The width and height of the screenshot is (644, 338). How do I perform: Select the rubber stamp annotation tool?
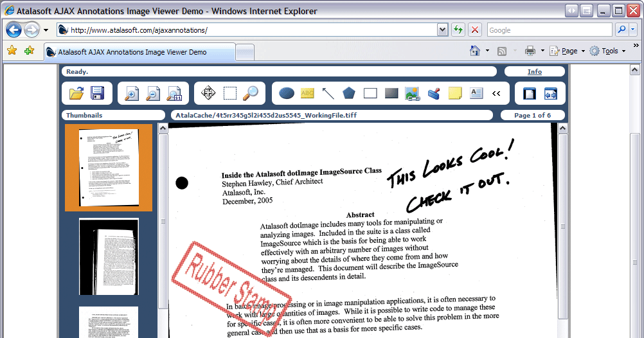(434, 94)
